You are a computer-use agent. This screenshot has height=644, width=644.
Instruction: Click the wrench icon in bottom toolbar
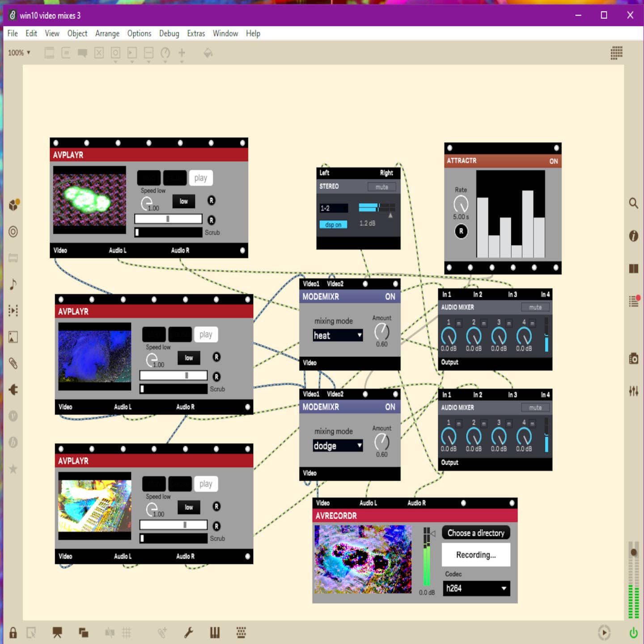coord(189,632)
